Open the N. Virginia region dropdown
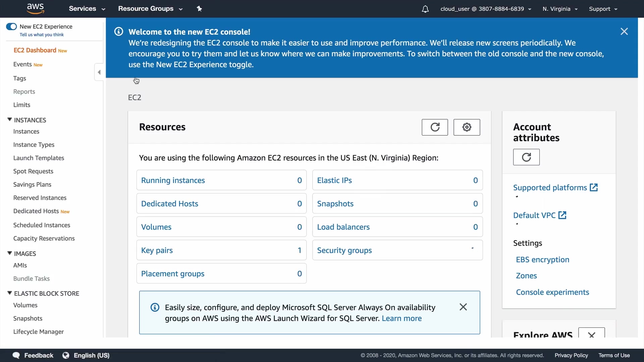 560,9
